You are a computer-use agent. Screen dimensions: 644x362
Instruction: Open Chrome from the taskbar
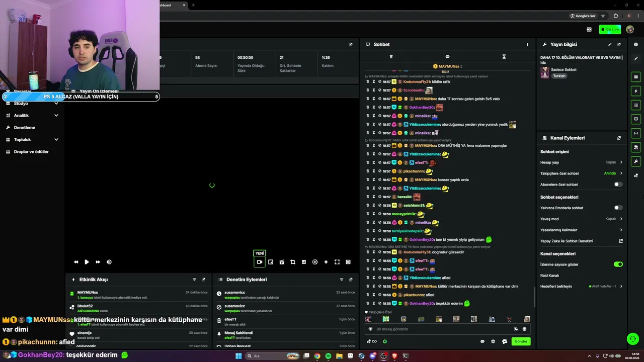tap(317, 356)
